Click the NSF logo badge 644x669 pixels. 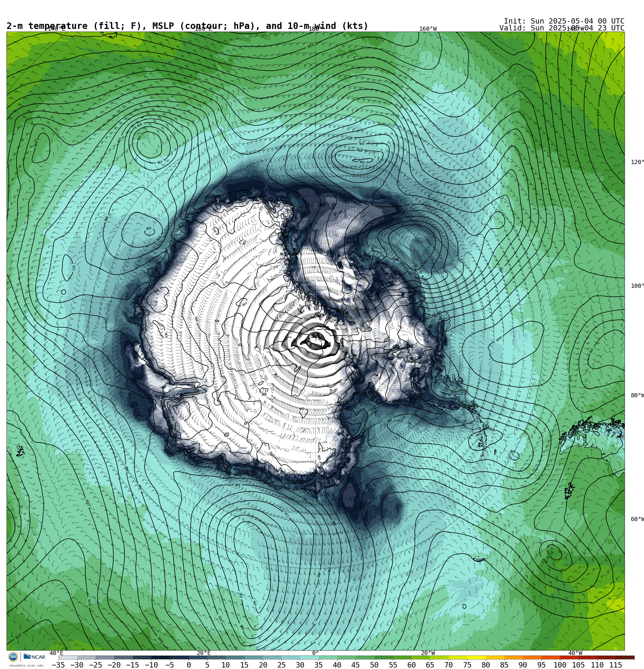[13, 657]
